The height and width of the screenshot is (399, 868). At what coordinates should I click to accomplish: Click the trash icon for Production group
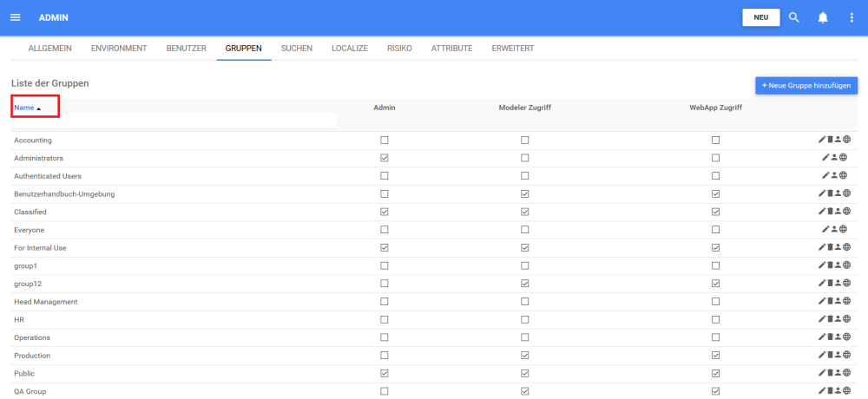pos(830,356)
